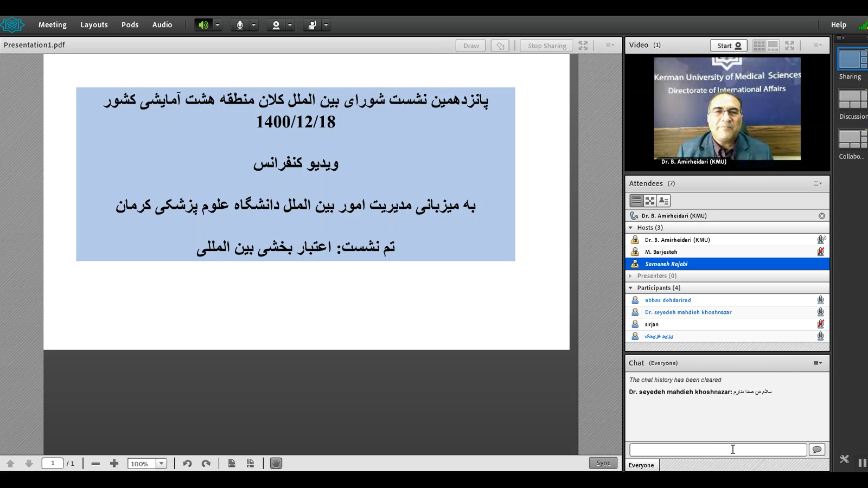Make the Share pod full screen

tap(583, 46)
